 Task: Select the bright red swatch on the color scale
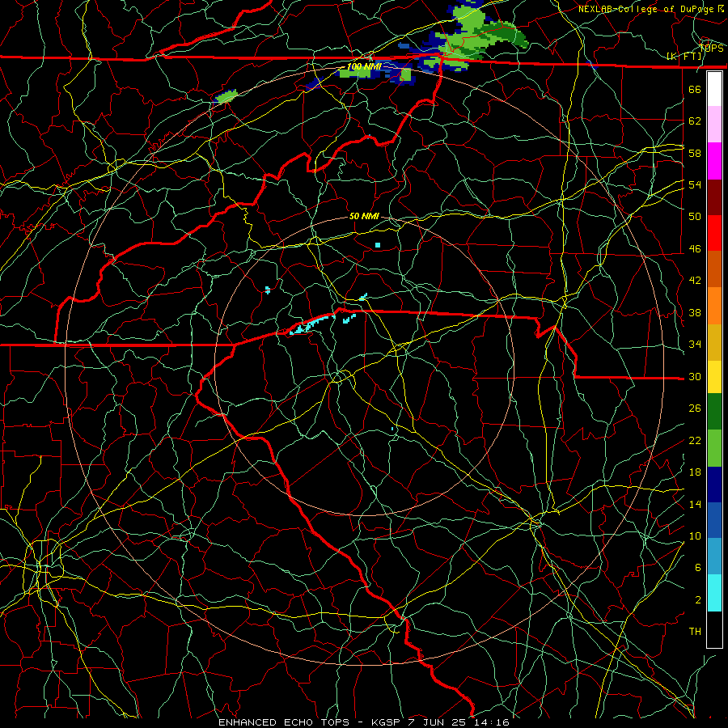pos(714,233)
